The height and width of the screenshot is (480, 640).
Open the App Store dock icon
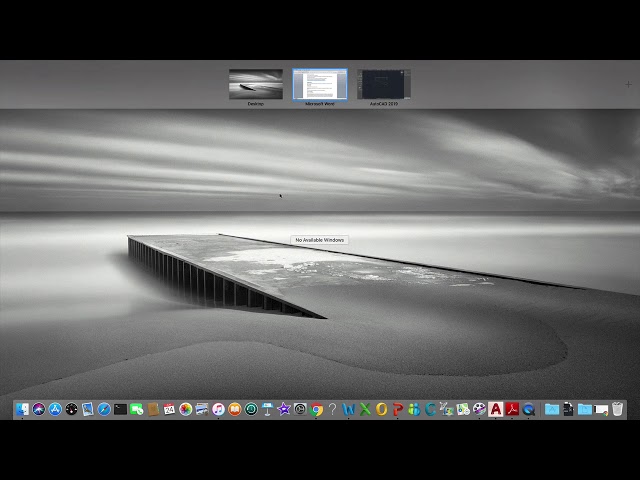[x=55, y=409]
